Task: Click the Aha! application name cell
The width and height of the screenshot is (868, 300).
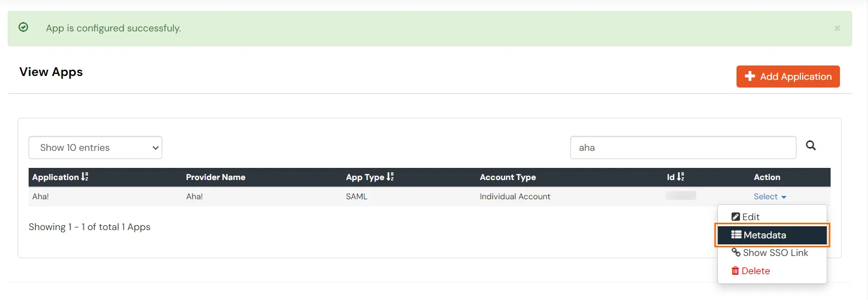Action: 41,197
